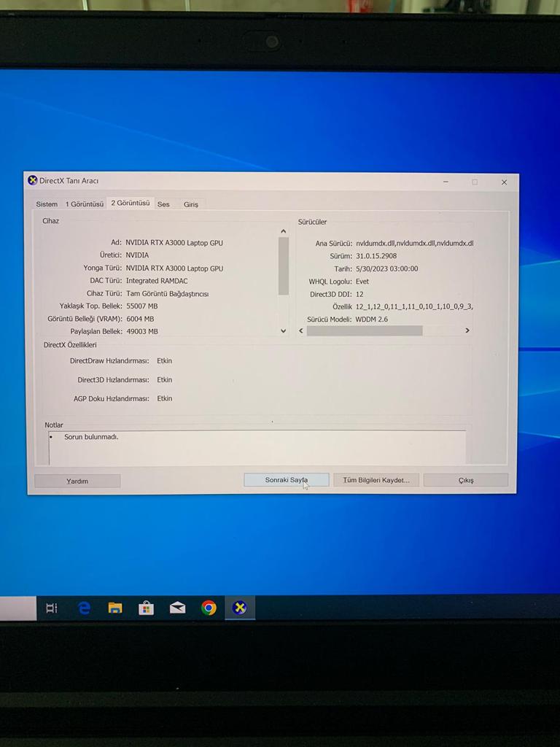Select the Ad value NVIDIA RTX A3000 Laptop GPU
560x747 pixels.
[174, 243]
